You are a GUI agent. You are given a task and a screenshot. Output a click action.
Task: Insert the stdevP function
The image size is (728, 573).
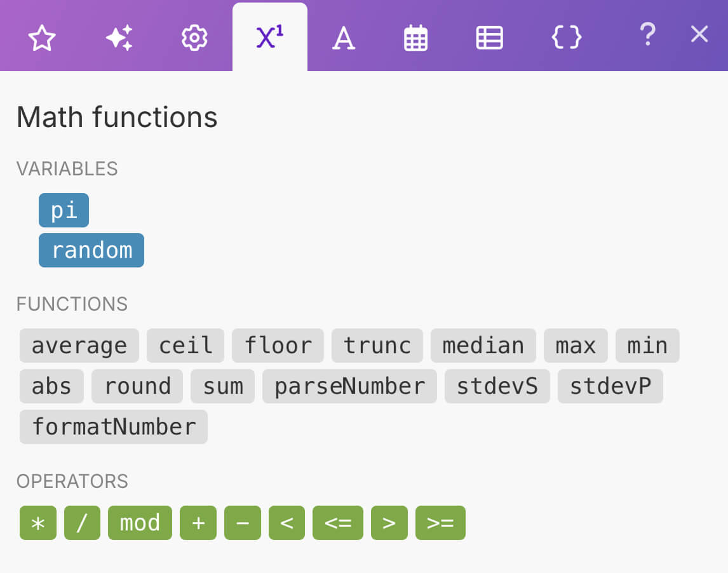point(610,386)
